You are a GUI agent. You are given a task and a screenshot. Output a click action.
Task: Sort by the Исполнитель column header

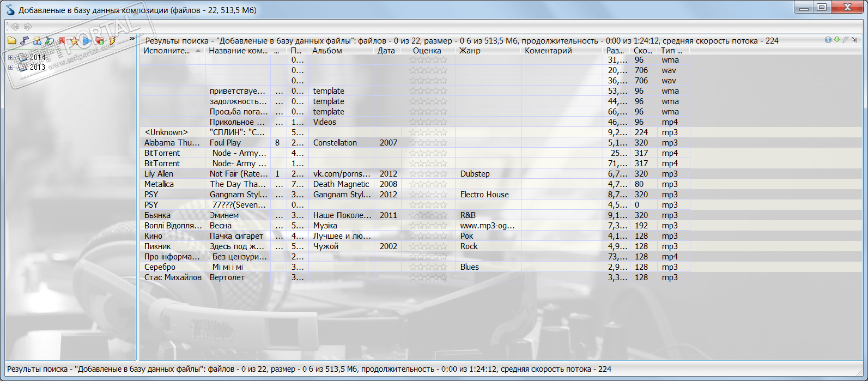tap(172, 51)
